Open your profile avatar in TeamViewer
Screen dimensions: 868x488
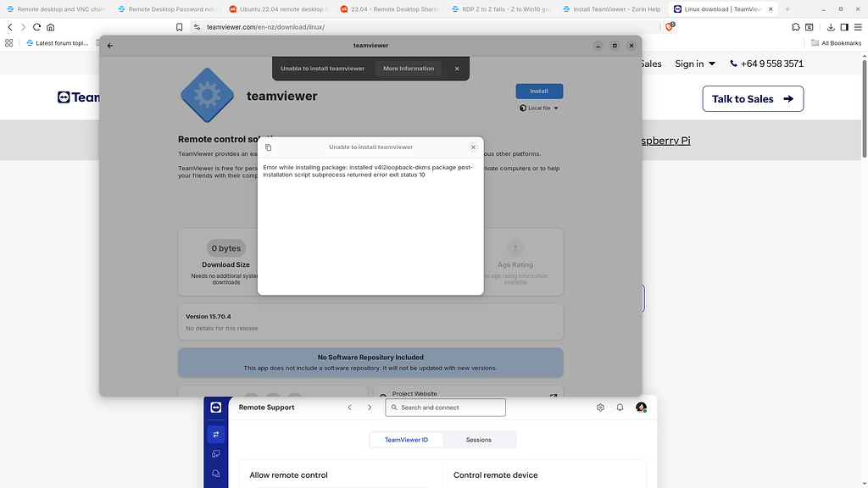point(641,407)
